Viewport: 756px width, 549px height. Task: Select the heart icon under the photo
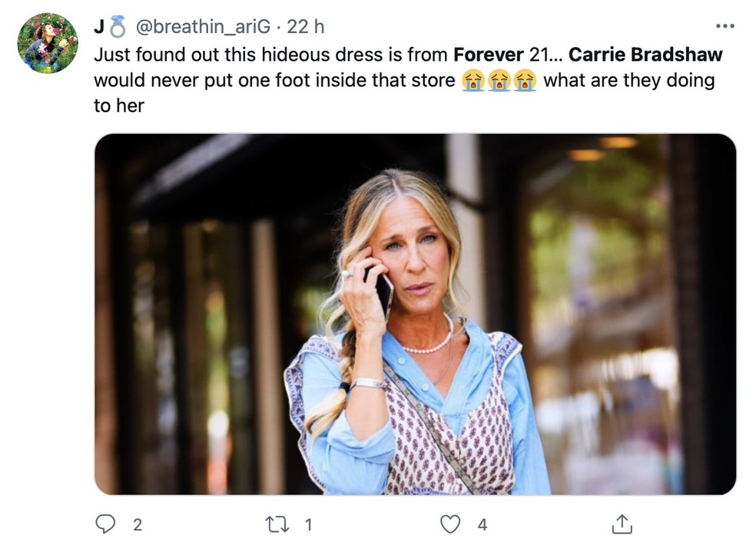pyautogui.click(x=451, y=524)
